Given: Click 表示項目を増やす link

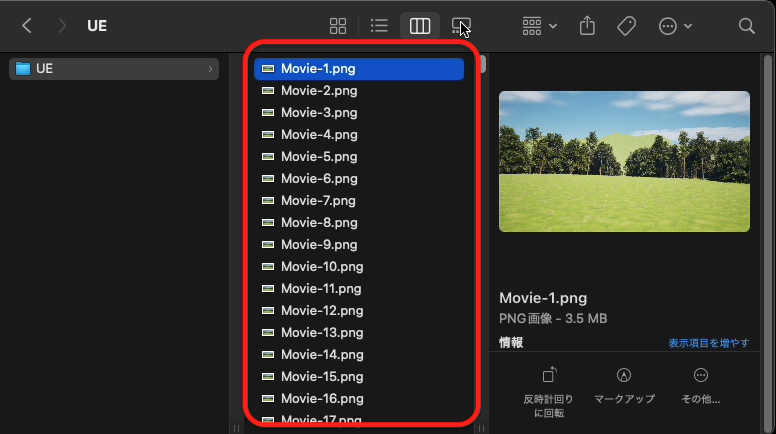Looking at the screenshot, I should click(x=708, y=343).
